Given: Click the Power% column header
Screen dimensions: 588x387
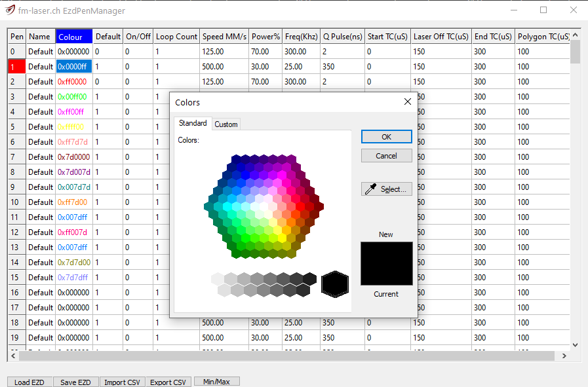Looking at the screenshot, I should pyautogui.click(x=265, y=37).
